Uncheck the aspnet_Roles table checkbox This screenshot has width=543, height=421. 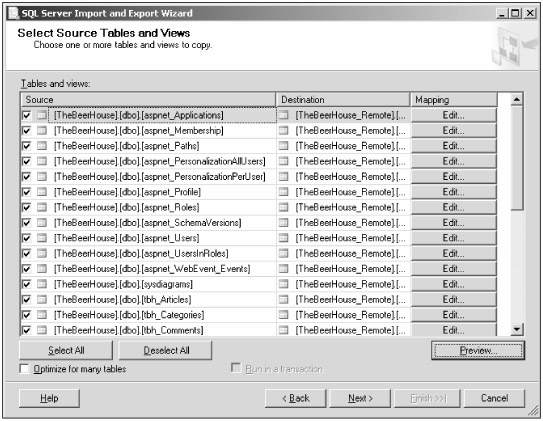pos(26,207)
